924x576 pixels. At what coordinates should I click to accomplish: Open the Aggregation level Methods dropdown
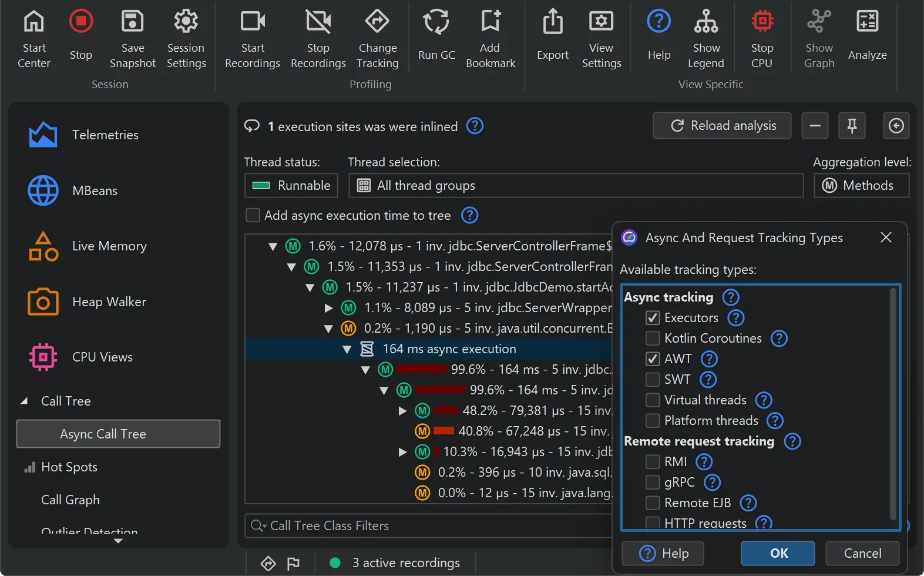click(x=862, y=185)
